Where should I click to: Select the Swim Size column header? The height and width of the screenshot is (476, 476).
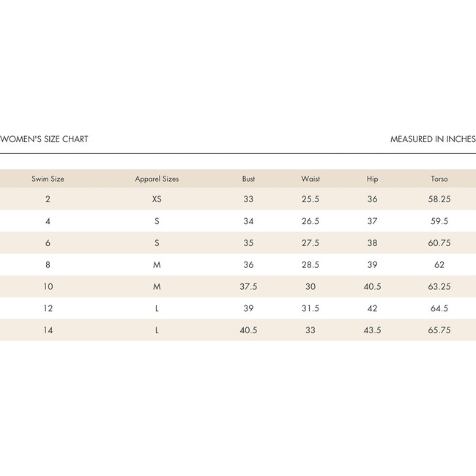tap(48, 179)
